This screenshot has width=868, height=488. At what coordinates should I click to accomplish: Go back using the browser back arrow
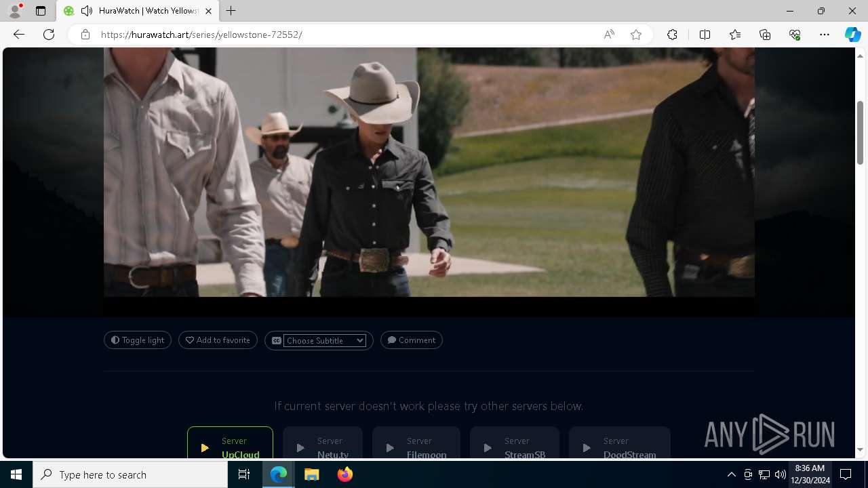[x=19, y=35]
